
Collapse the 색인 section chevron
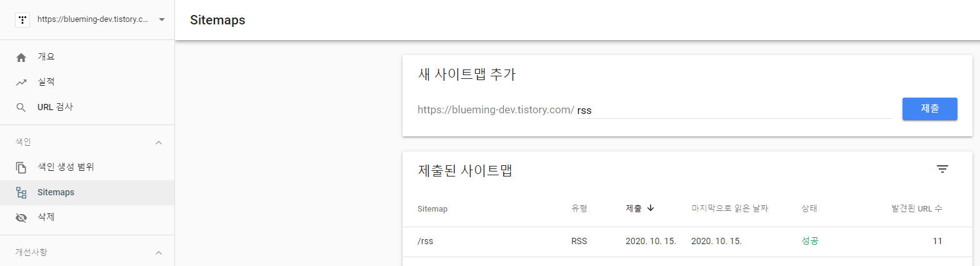point(159,143)
